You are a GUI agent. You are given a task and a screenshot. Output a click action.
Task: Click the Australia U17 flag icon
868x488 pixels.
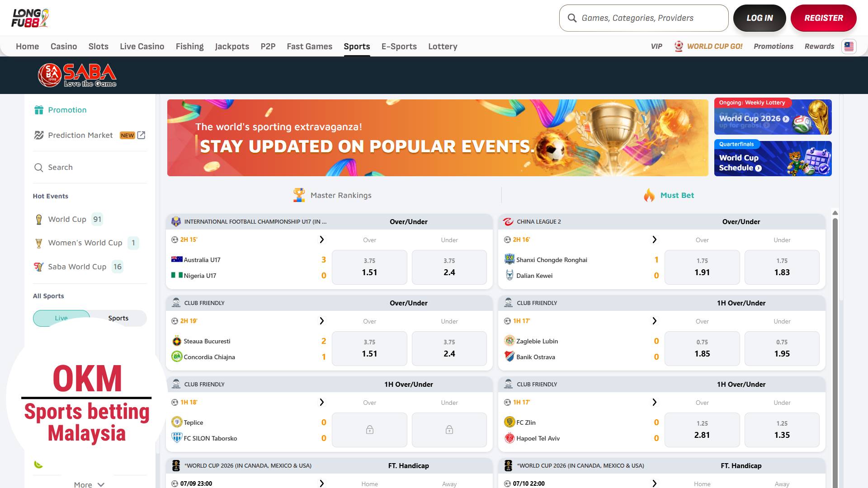[x=177, y=259]
